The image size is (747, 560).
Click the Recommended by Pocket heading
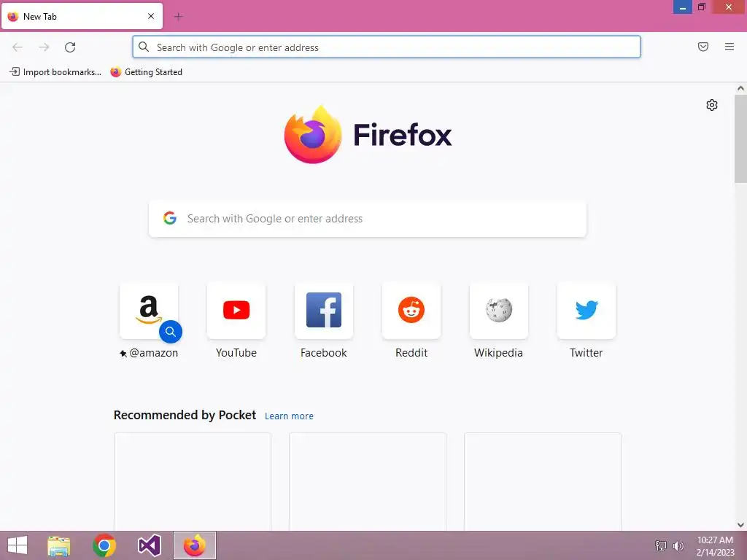pyautogui.click(x=185, y=415)
